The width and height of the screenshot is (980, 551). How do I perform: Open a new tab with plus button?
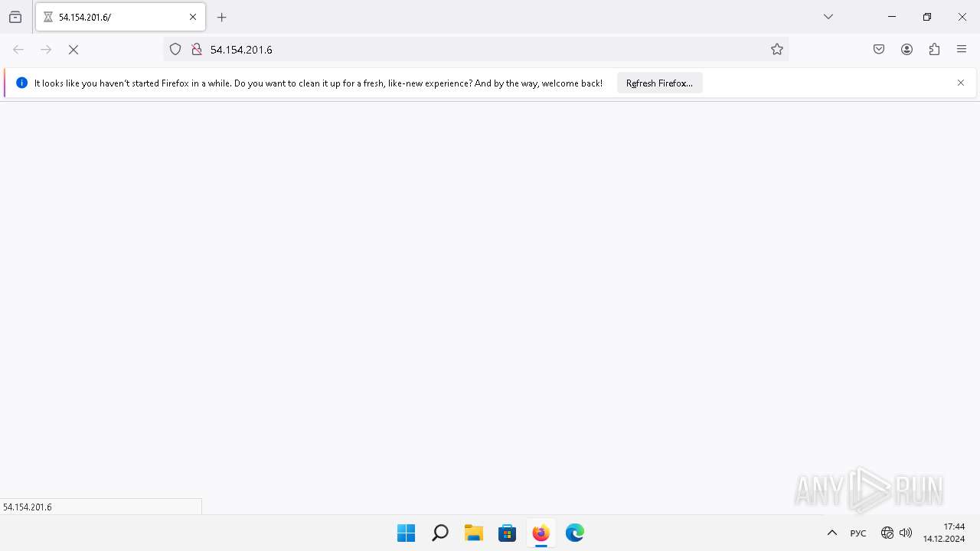222,17
